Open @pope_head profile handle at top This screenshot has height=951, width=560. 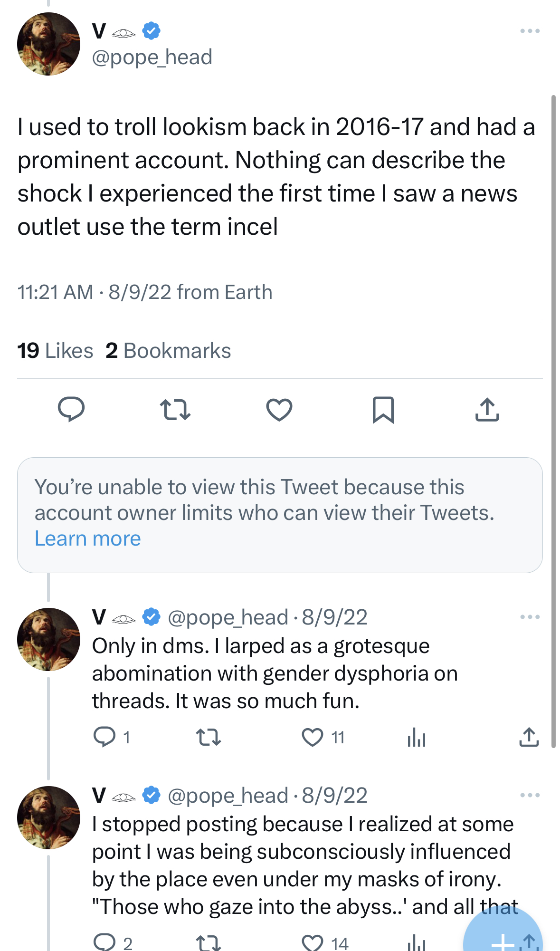(x=152, y=57)
